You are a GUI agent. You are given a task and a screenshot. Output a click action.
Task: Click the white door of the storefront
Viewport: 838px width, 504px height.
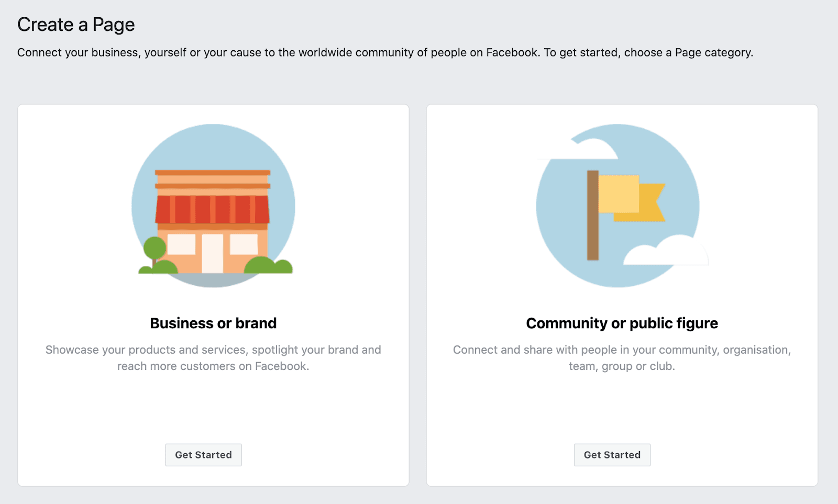coord(213,253)
